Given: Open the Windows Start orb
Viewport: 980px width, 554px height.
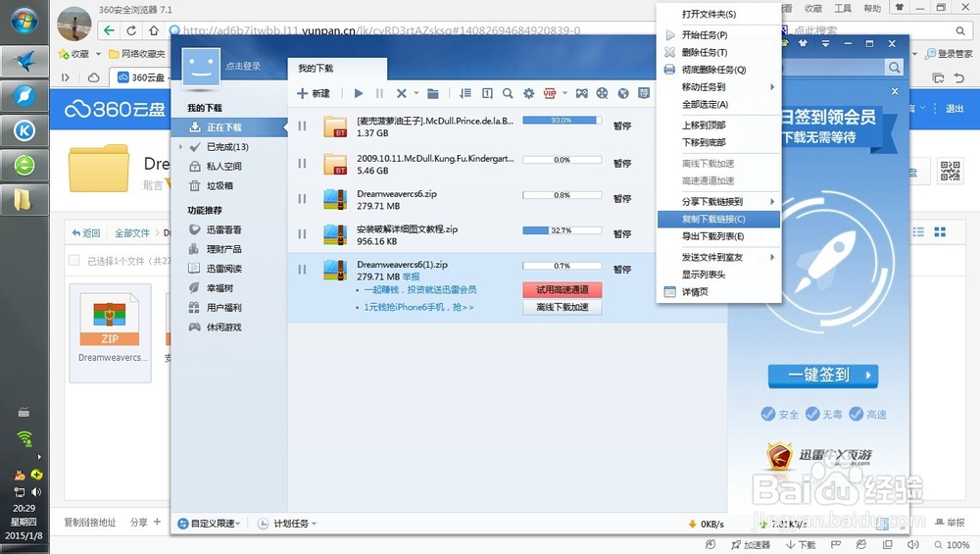Looking at the screenshot, I should click(24, 22).
